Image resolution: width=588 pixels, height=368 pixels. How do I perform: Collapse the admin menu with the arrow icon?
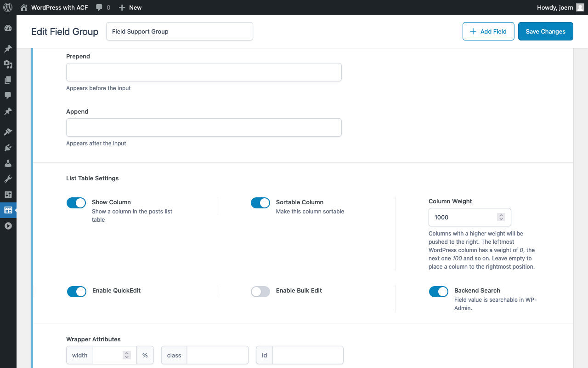8,226
